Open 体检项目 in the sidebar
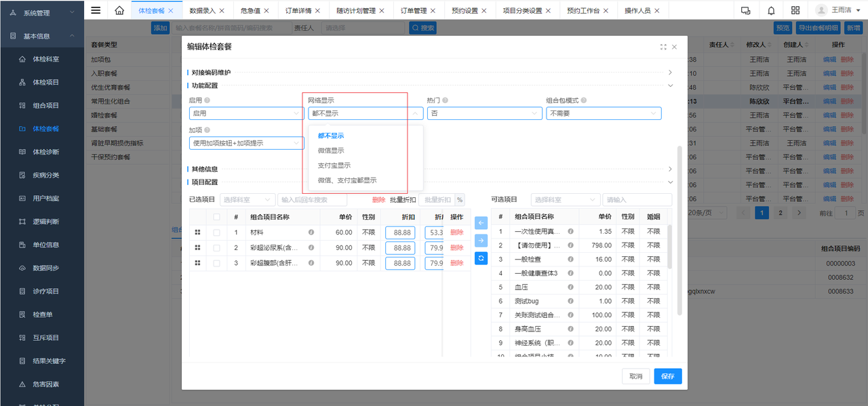 click(46, 82)
